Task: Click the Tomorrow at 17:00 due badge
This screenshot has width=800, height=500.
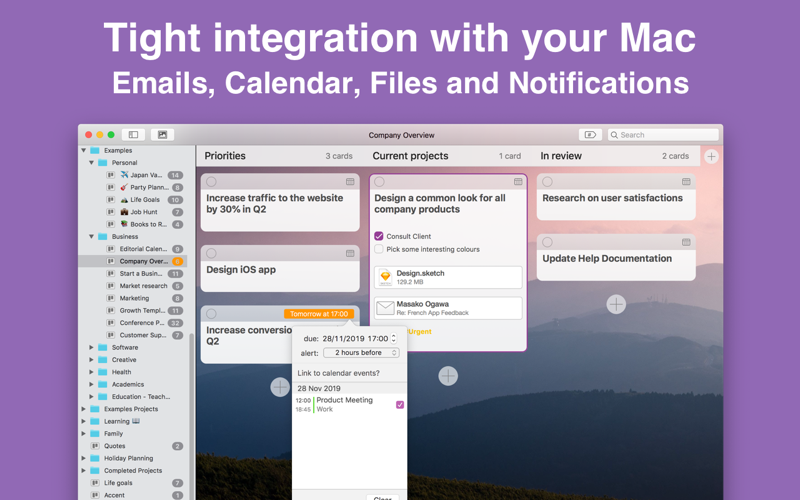Action: [x=319, y=314]
